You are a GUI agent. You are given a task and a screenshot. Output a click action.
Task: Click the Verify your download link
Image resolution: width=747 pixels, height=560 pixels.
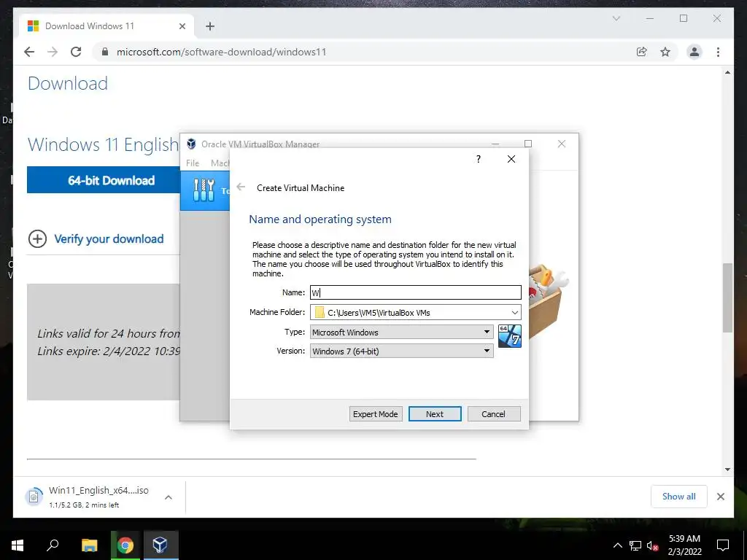click(109, 238)
